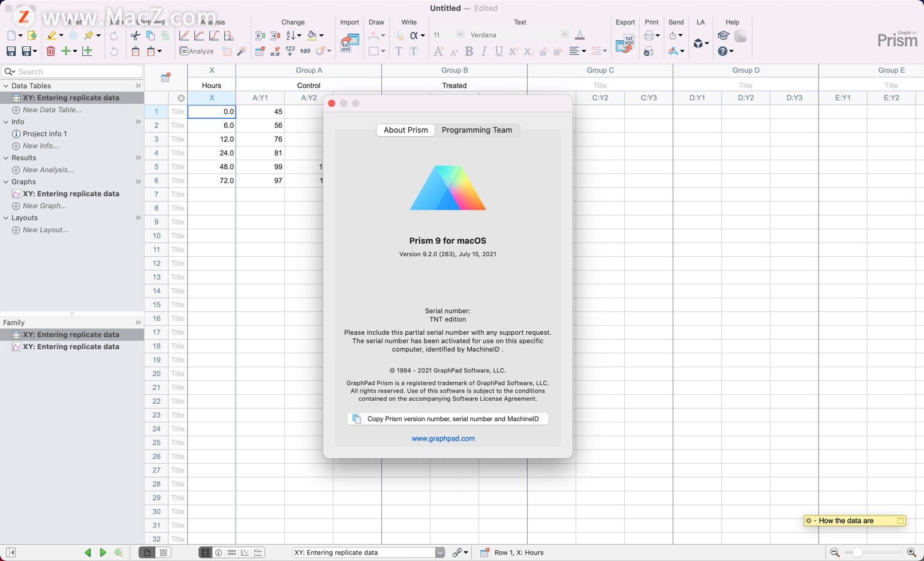Click the decimal format #.# icon
The height and width of the screenshot is (561, 924).
(275, 52)
